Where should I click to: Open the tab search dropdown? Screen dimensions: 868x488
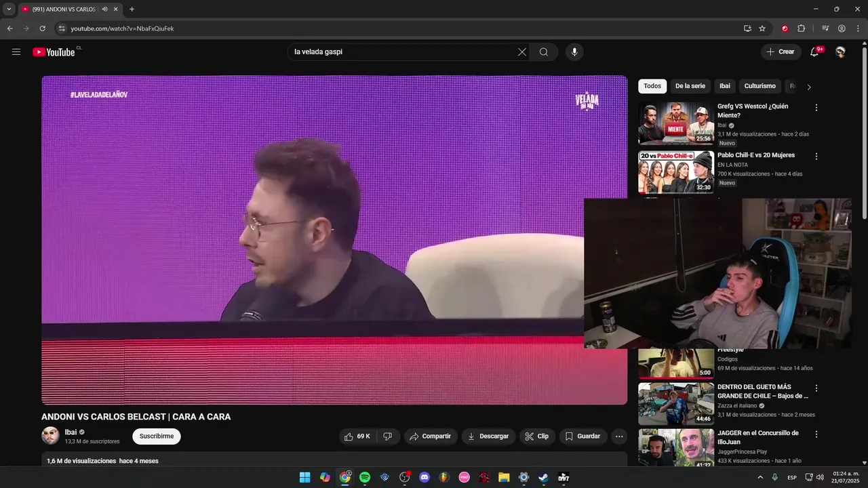coord(9,9)
